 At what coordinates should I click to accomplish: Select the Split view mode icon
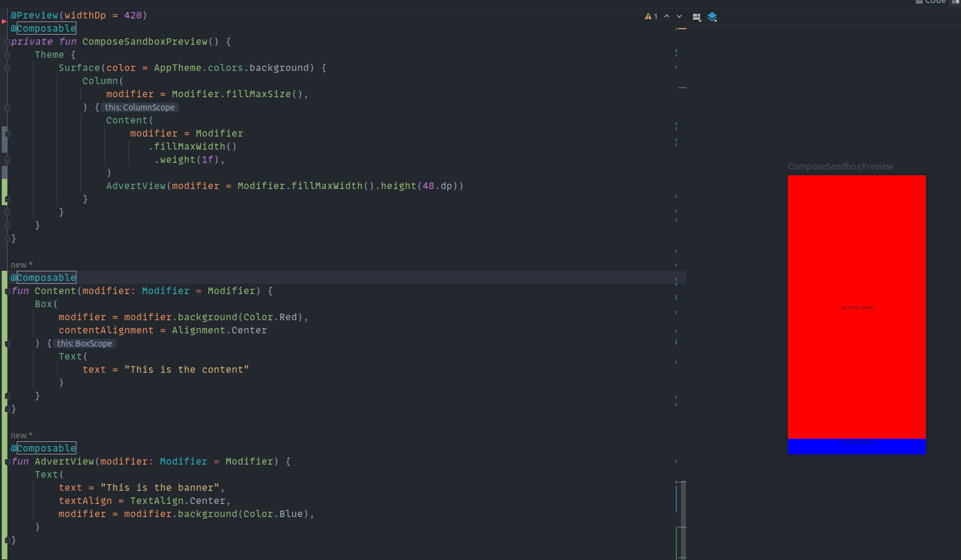pos(956,2)
